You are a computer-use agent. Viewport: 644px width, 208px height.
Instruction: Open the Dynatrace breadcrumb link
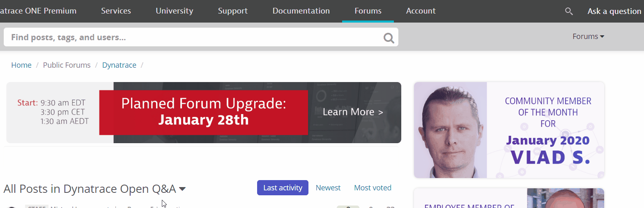point(119,65)
